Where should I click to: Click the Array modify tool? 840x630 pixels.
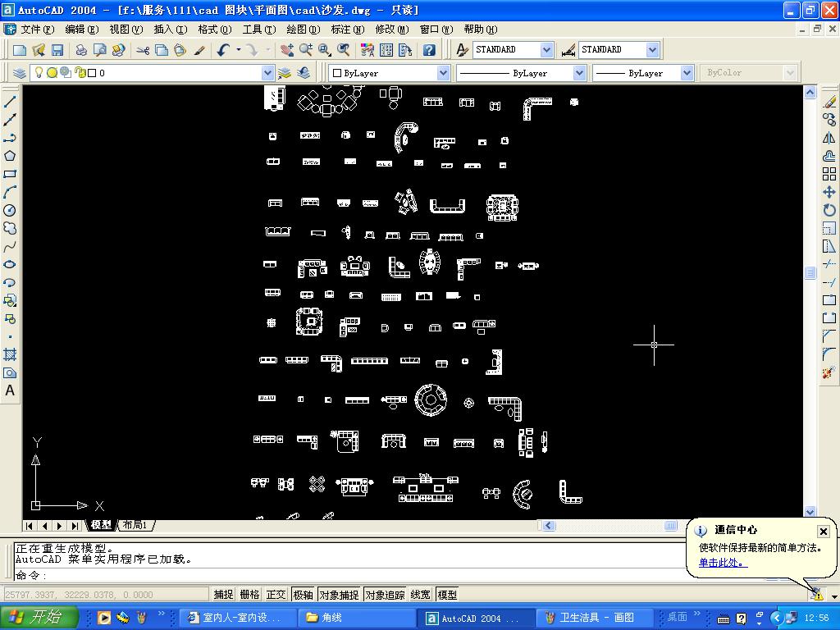(x=829, y=174)
